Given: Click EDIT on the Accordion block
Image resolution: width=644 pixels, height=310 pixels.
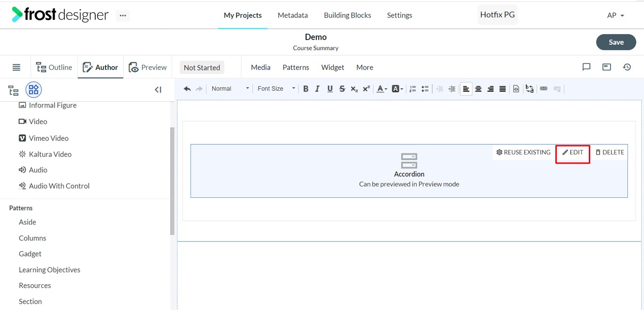Looking at the screenshot, I should click(x=573, y=152).
